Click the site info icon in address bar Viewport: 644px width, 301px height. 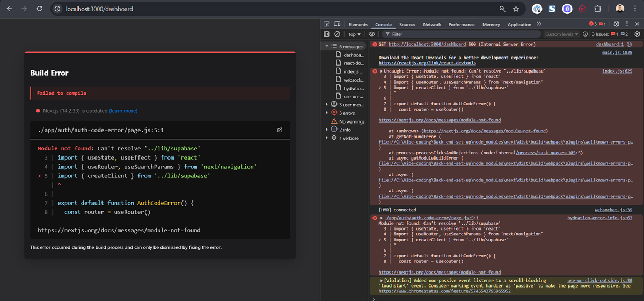[58, 9]
